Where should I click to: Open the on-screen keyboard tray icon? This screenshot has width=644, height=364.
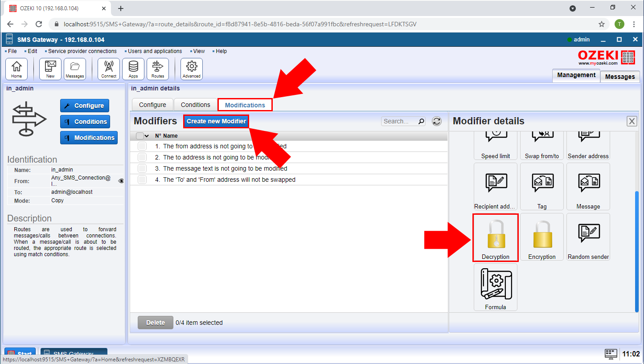pyautogui.click(x=611, y=354)
